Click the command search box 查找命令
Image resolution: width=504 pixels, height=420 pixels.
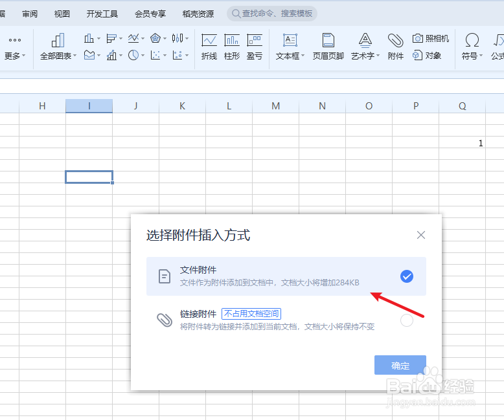click(x=272, y=14)
